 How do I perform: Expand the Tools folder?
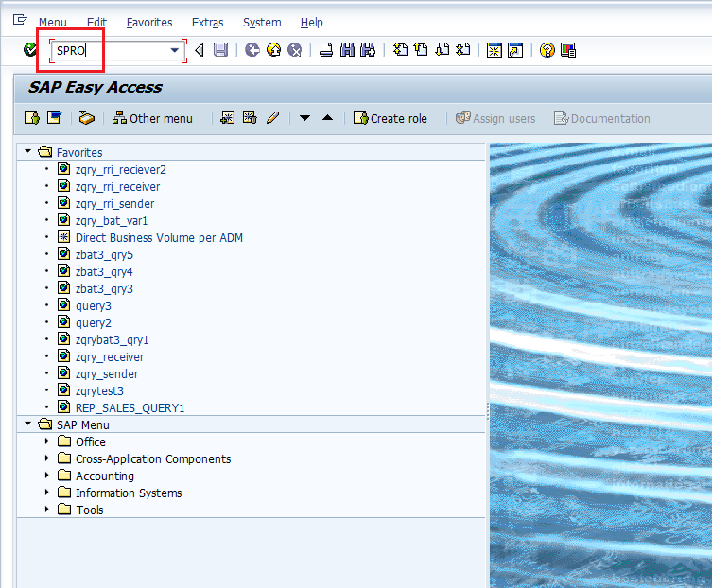46,509
